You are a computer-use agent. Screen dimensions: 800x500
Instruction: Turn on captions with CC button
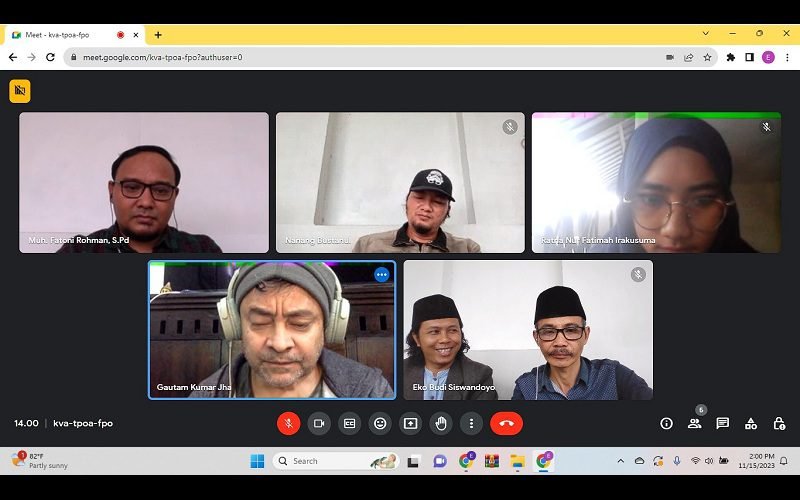pyautogui.click(x=349, y=423)
